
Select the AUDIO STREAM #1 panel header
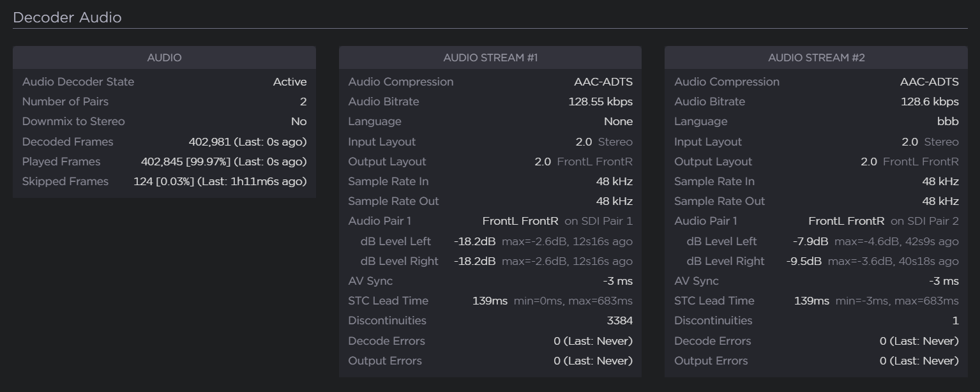point(490,57)
